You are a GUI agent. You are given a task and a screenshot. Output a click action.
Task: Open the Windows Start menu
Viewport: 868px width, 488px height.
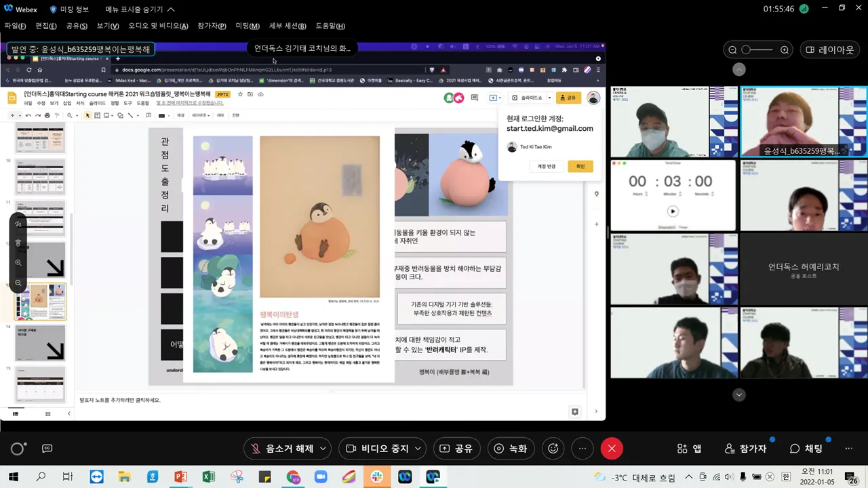point(13,477)
